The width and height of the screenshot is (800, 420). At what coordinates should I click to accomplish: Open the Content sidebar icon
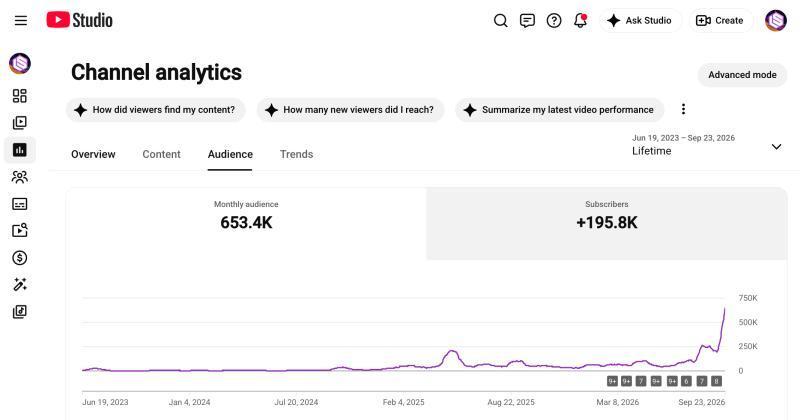[x=20, y=122]
